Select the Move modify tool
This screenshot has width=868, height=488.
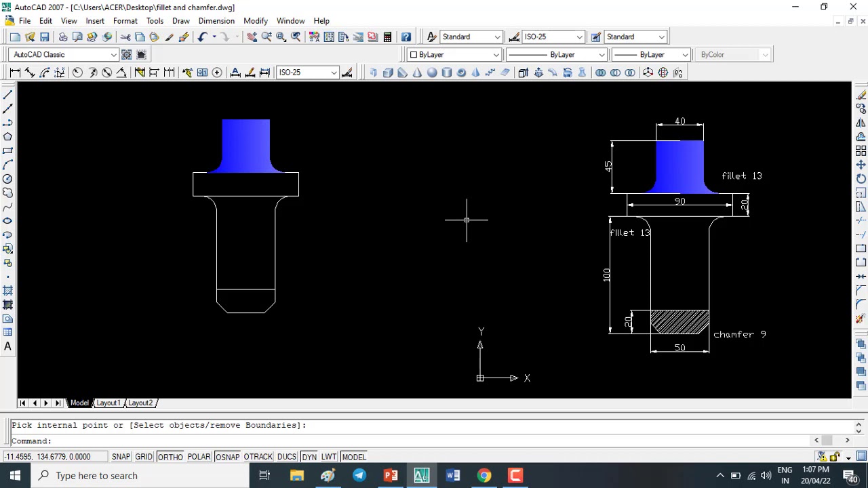(861, 165)
